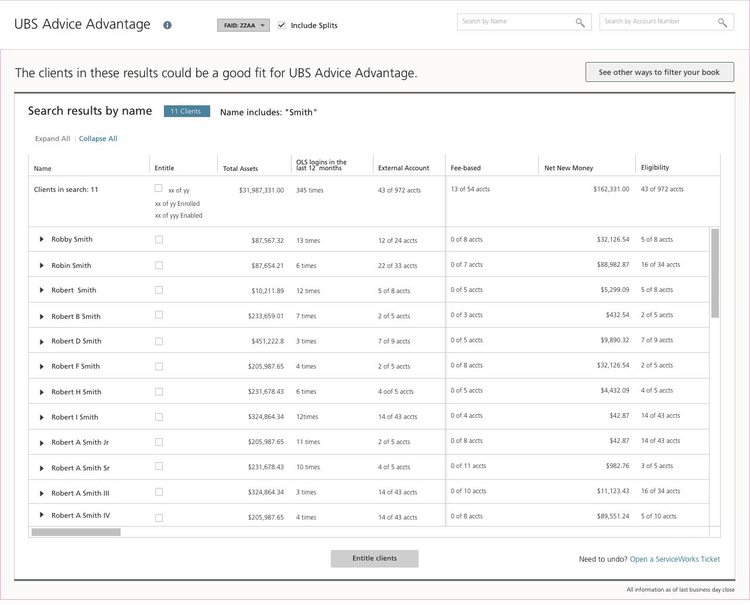Click the magnifier in Search by Account Number
This screenshot has width=750, height=605.
pyautogui.click(x=722, y=22)
